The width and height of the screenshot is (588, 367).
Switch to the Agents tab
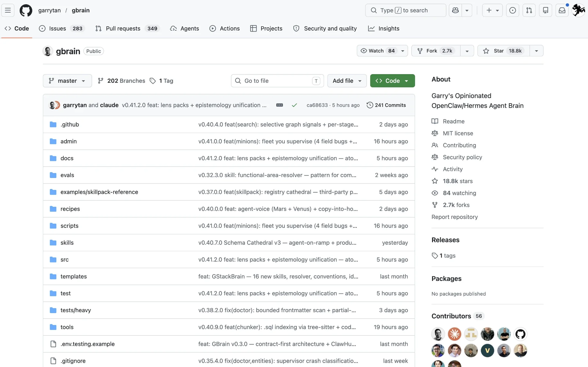tap(184, 28)
